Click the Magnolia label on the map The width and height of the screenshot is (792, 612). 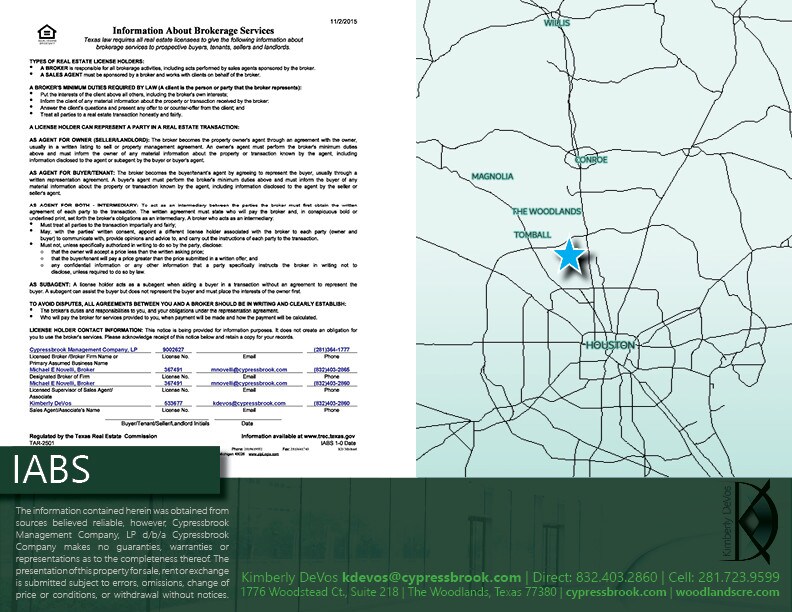(493, 176)
